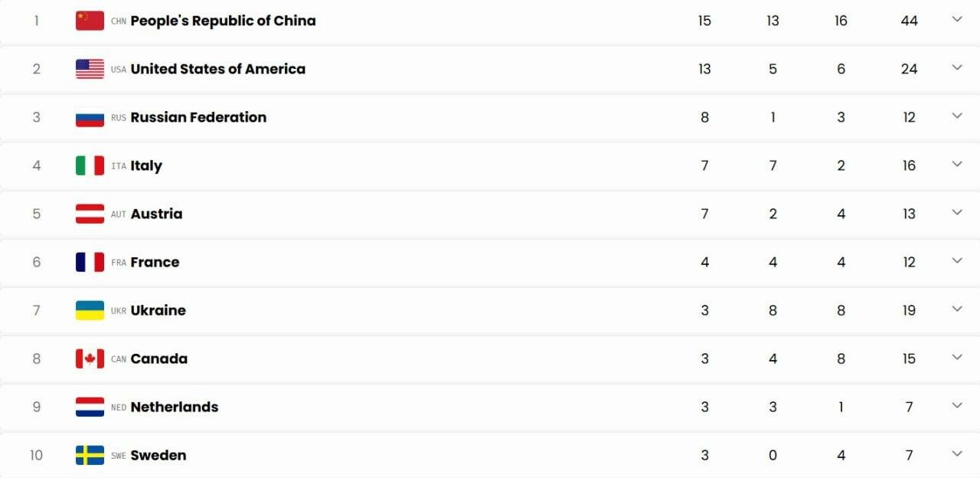The width and height of the screenshot is (980, 478).
Task: Open the Netherlands country name link
Action: (x=174, y=407)
